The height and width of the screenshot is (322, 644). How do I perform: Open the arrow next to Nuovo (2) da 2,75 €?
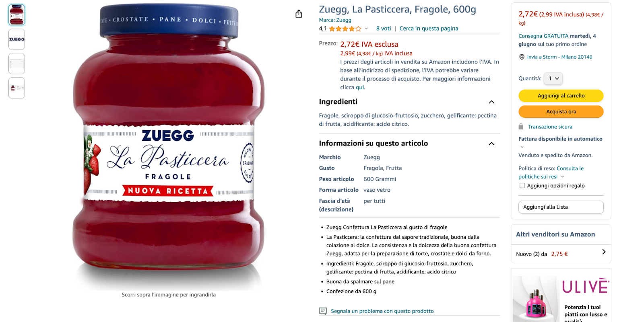(x=604, y=252)
